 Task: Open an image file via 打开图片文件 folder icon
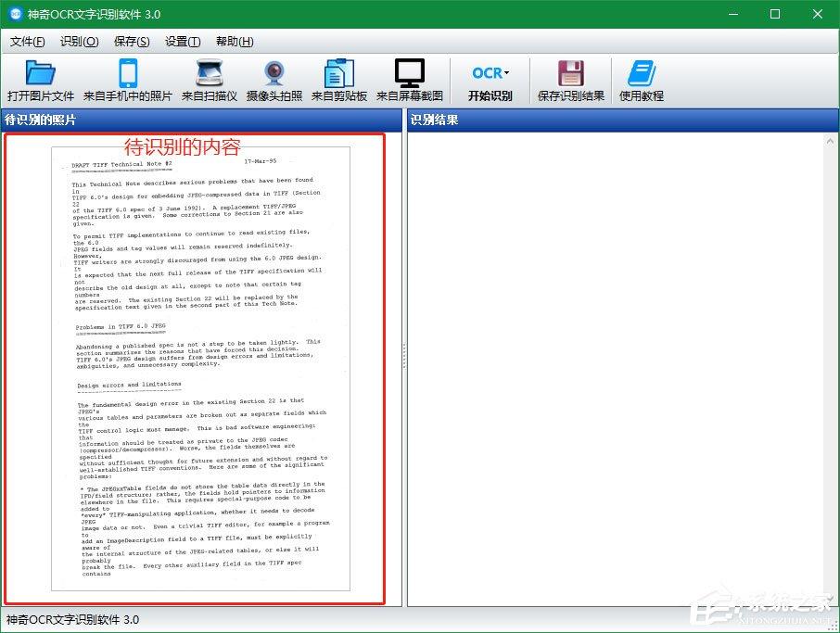tap(41, 73)
